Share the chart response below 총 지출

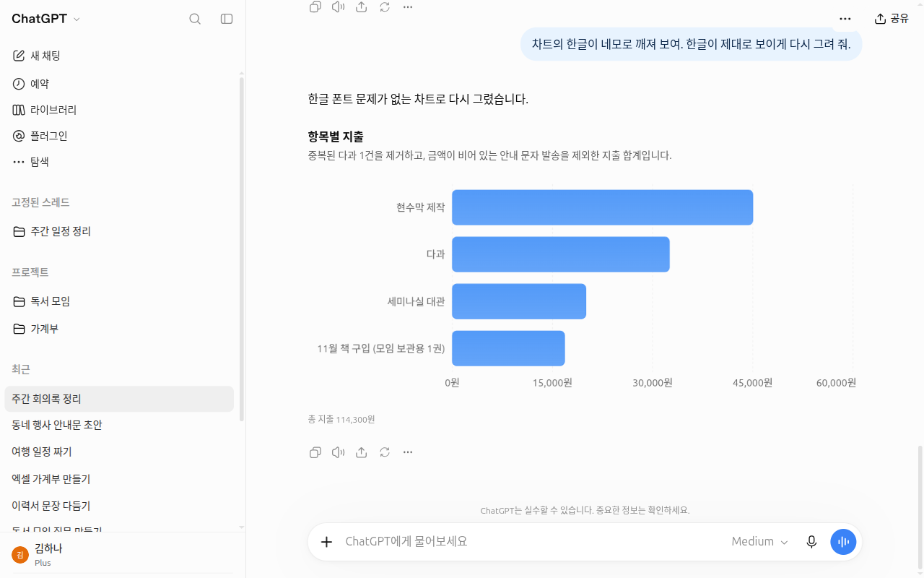pos(362,452)
